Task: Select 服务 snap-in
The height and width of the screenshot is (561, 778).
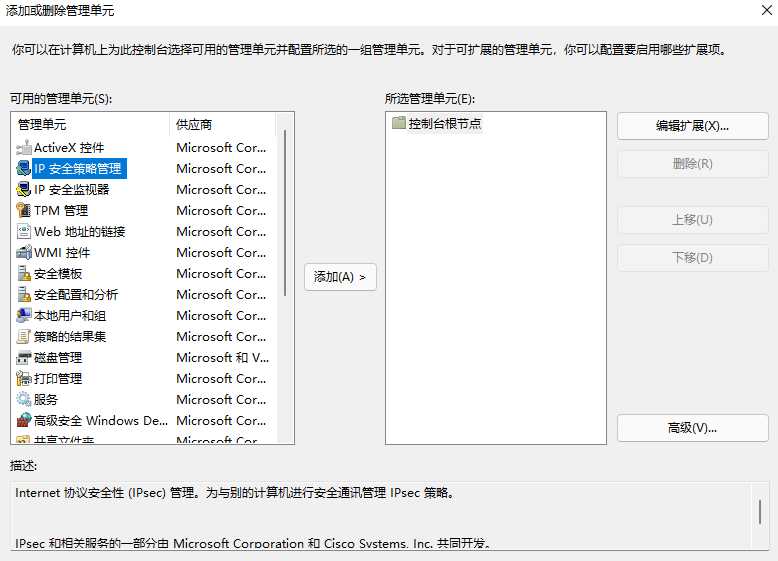Action: click(x=46, y=400)
